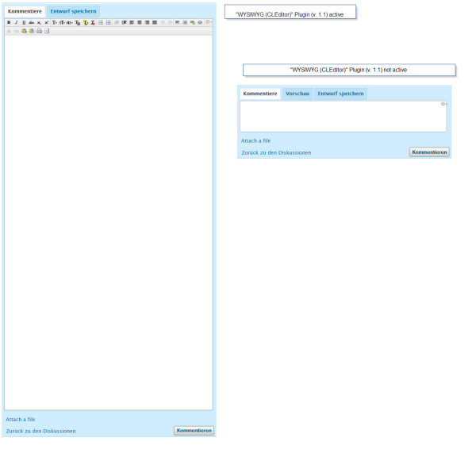476x449 pixels.
Task: Apply strikethrough formatting
Action: (31, 22)
